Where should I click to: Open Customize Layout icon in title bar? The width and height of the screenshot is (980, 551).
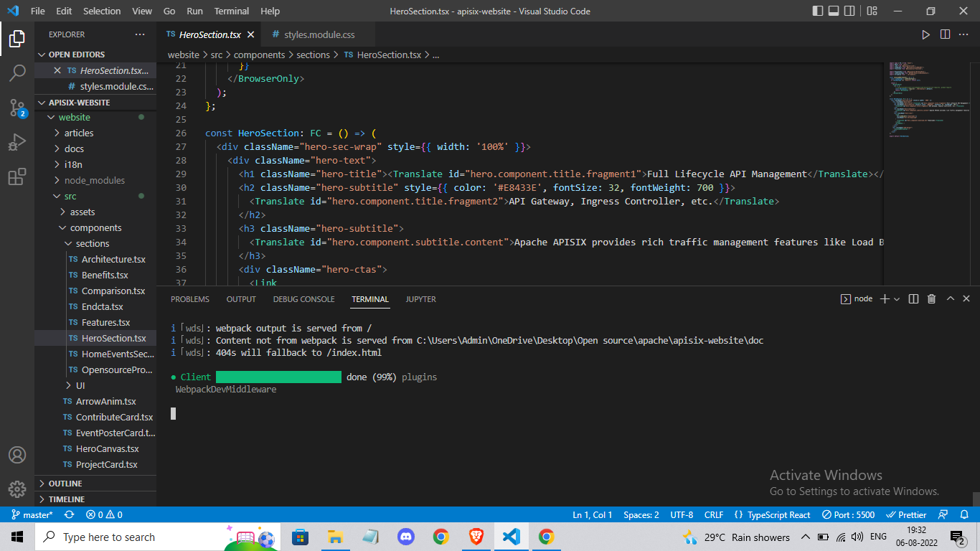(872, 11)
